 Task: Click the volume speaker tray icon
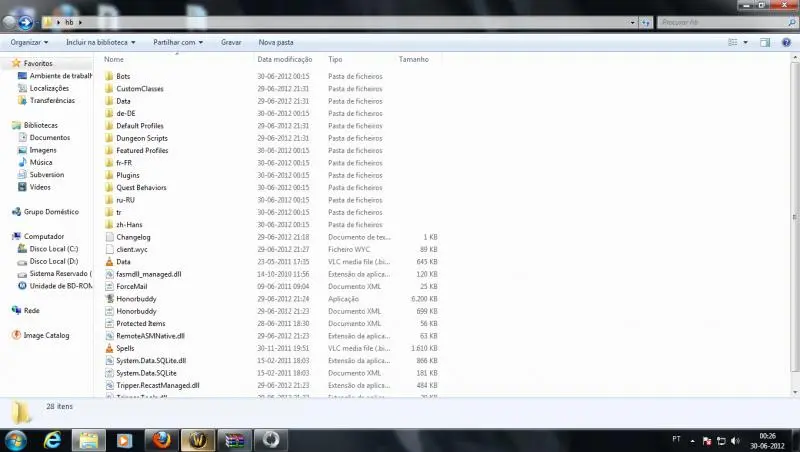(x=737, y=439)
